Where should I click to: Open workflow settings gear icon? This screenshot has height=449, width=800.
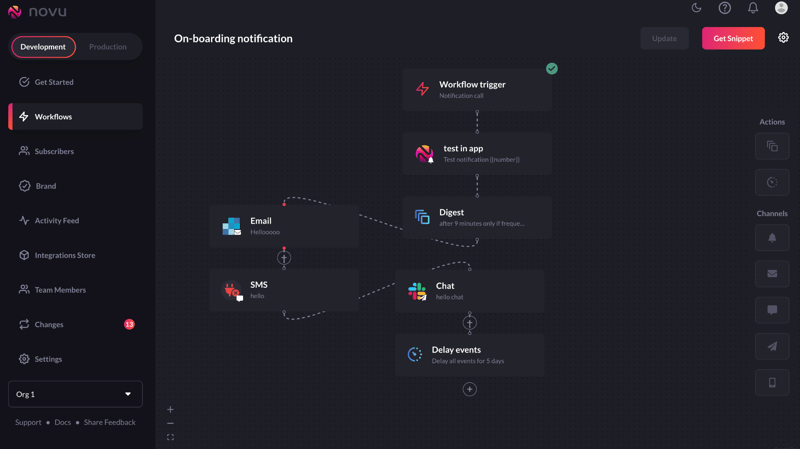(783, 38)
